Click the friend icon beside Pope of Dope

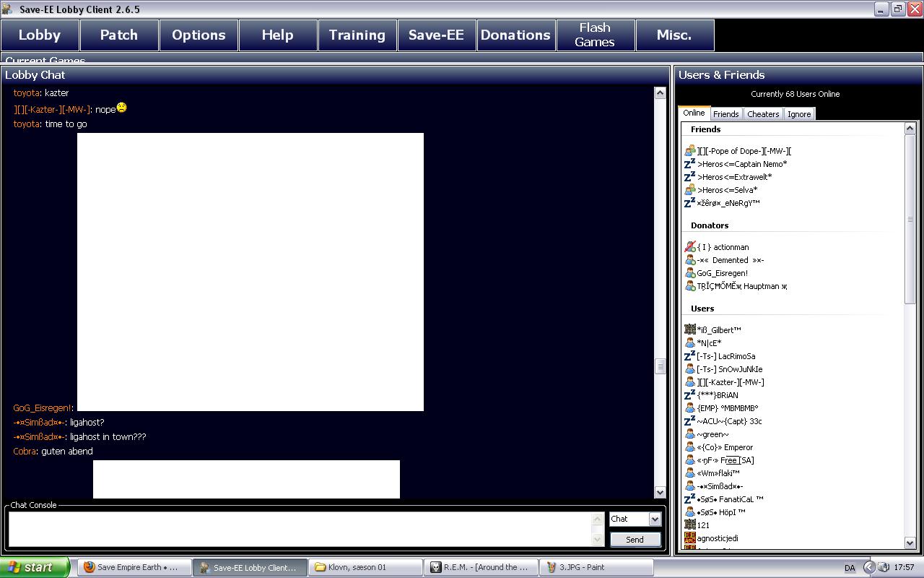coord(689,151)
